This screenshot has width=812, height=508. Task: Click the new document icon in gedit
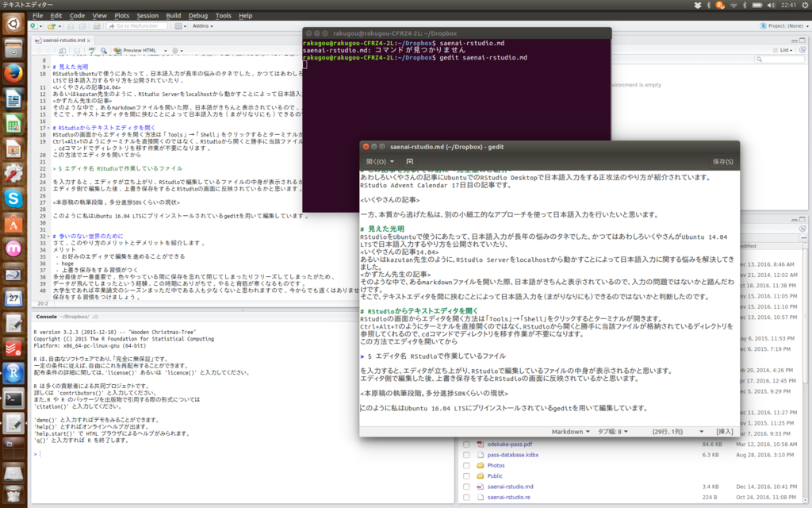point(410,162)
